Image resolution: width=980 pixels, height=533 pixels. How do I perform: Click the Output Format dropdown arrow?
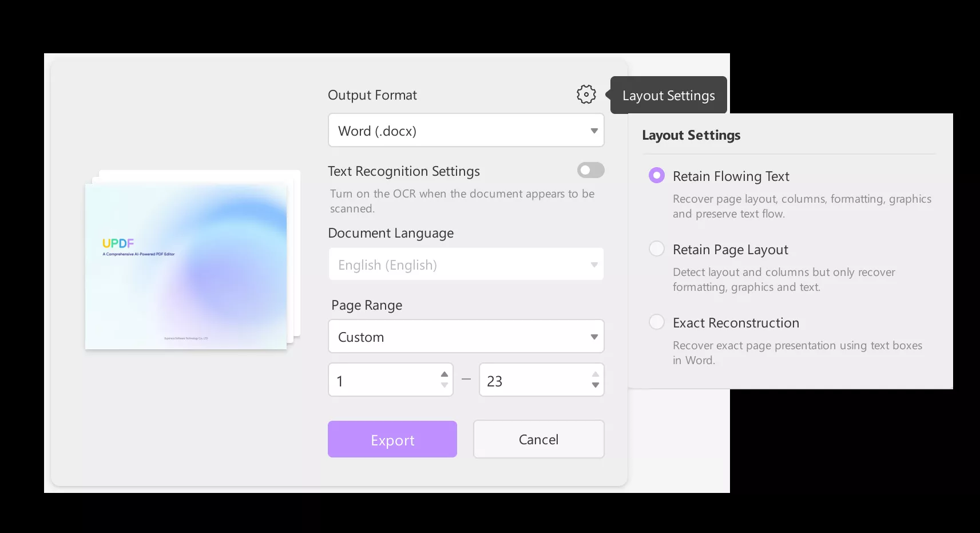594,130
